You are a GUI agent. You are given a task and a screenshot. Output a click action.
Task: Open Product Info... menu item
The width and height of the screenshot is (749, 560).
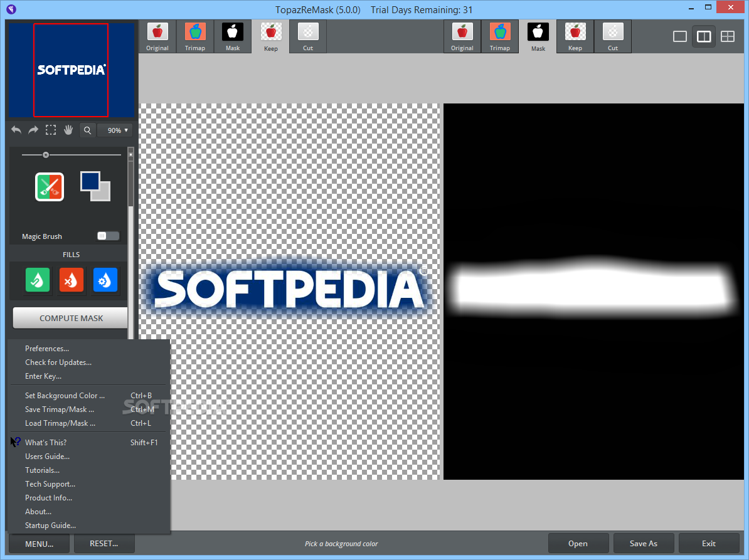click(89, 498)
